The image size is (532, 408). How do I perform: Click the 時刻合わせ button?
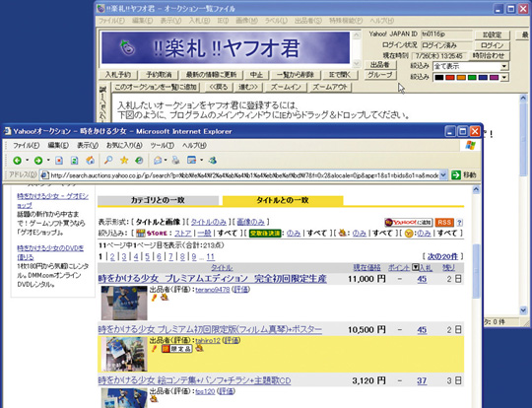click(489, 56)
